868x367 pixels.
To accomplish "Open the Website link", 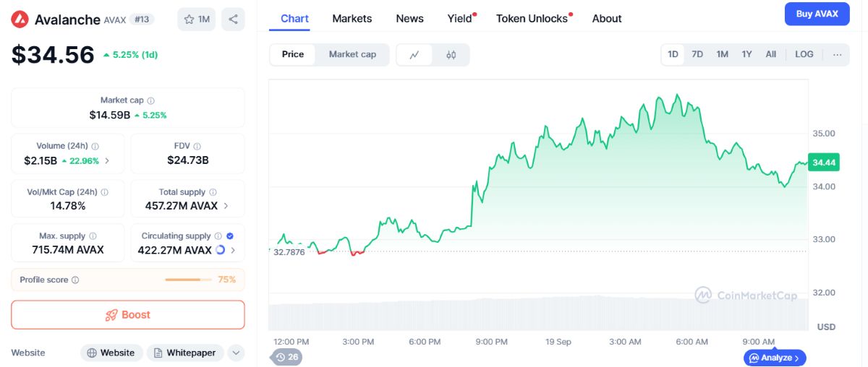I will click(111, 353).
